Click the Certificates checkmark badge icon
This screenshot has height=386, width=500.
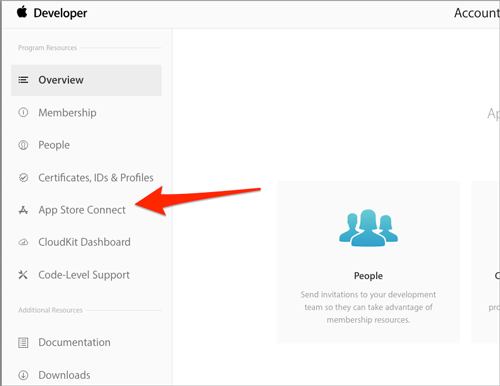click(x=23, y=177)
